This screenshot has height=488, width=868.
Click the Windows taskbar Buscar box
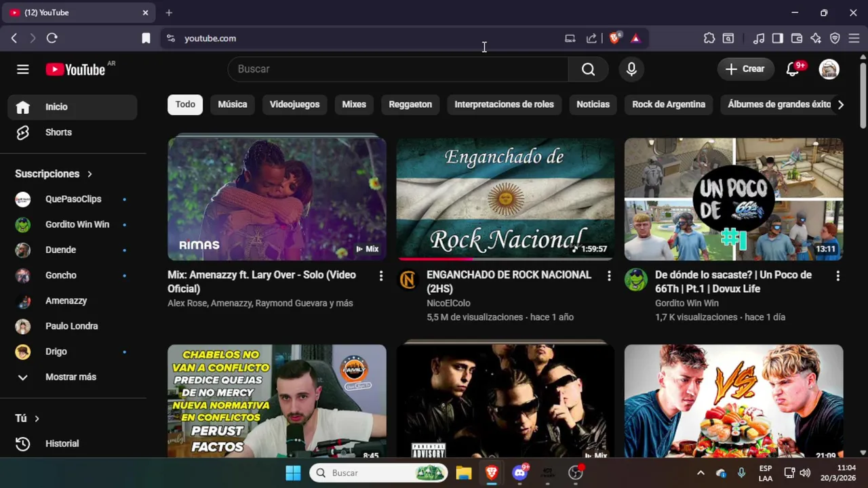click(378, 473)
